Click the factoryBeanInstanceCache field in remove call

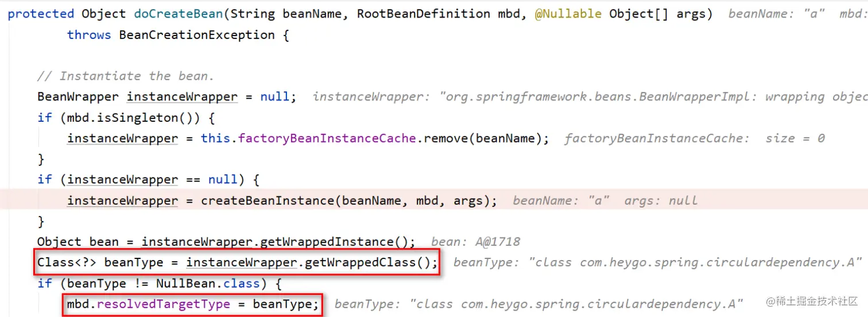tap(327, 138)
